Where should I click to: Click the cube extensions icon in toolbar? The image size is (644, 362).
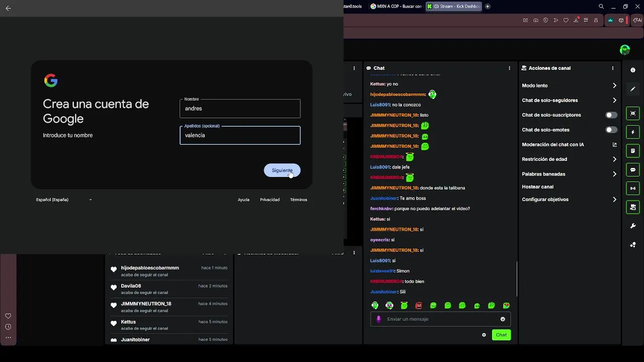[x=621, y=20]
